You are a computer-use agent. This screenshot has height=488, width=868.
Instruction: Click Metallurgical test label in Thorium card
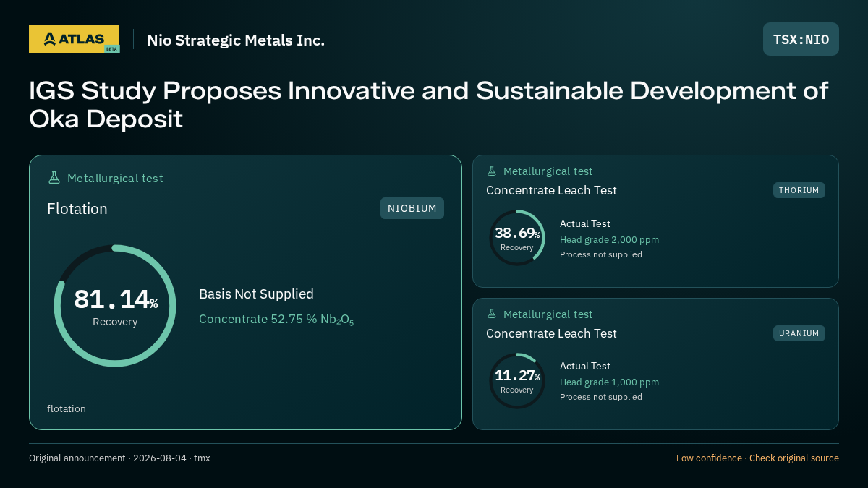(548, 171)
